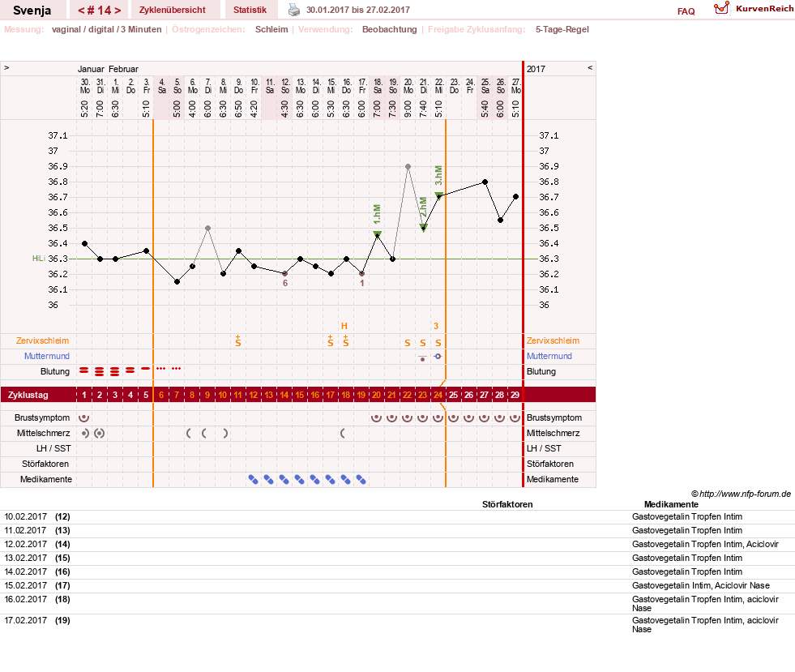Click the bleeding icon on cycle day 4
795x672 pixels.
tap(130, 370)
